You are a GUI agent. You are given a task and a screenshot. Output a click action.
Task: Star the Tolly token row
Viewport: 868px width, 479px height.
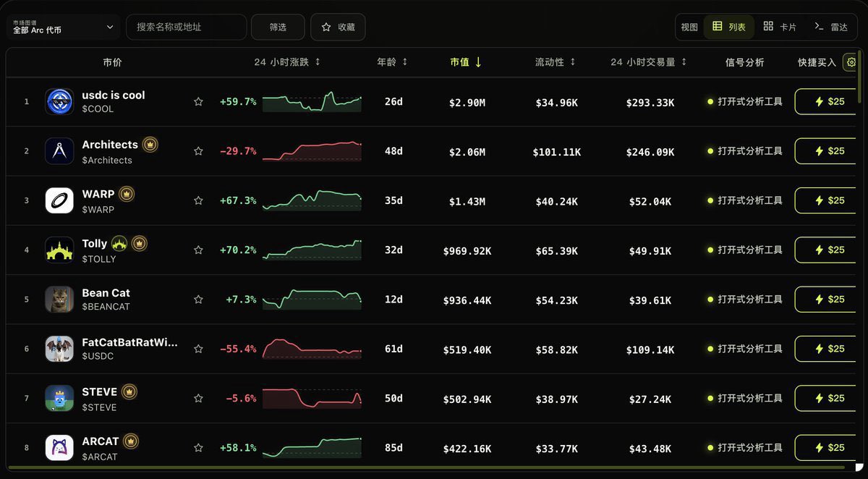point(198,250)
